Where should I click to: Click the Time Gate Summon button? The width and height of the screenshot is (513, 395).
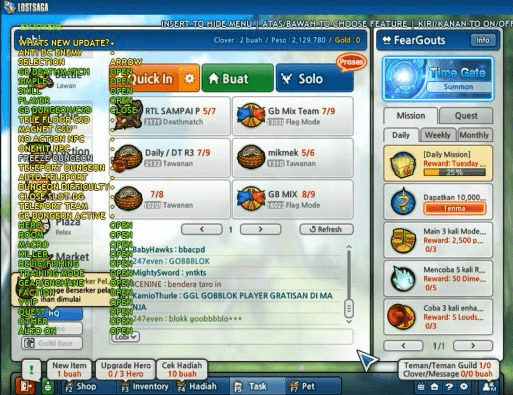point(458,87)
